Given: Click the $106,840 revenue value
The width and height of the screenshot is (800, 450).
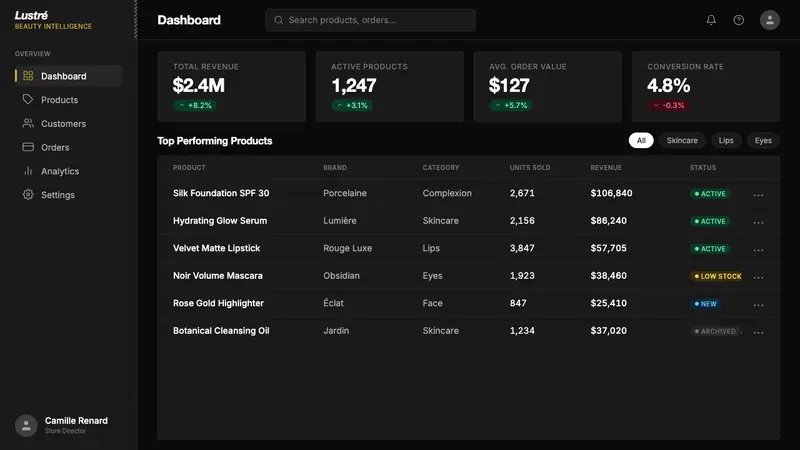Looking at the screenshot, I should click(x=611, y=193).
